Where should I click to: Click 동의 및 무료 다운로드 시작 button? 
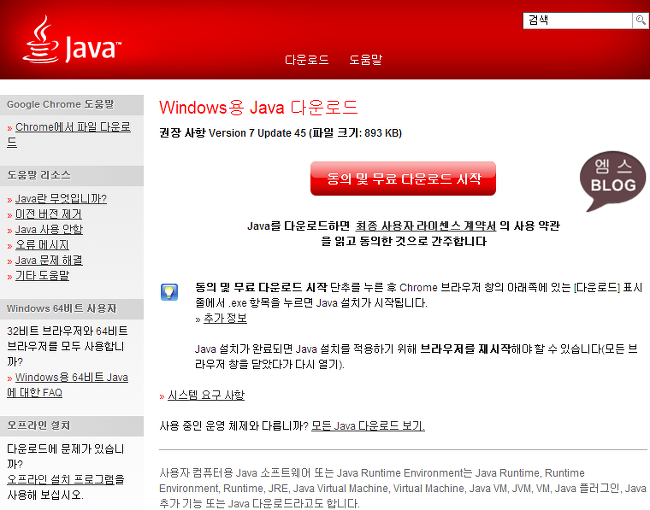(403, 178)
